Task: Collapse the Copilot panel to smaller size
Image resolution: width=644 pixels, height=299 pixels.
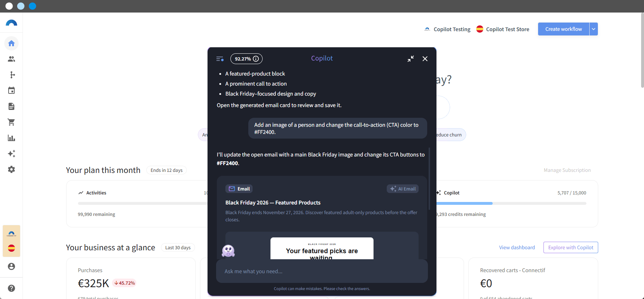Action: pos(411,59)
